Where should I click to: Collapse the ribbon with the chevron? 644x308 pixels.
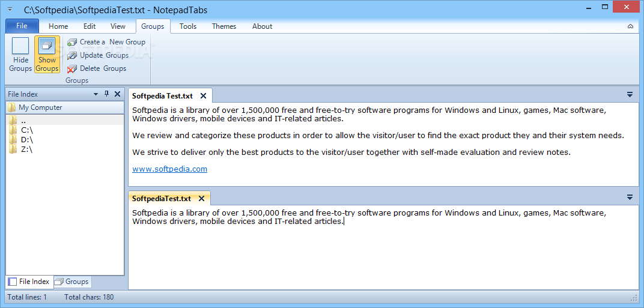point(630,26)
